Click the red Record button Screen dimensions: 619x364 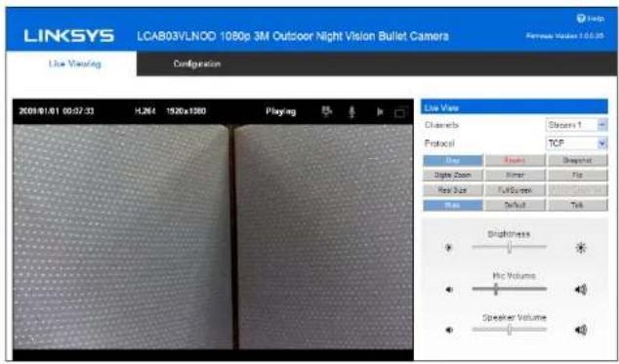pyautogui.click(x=515, y=160)
